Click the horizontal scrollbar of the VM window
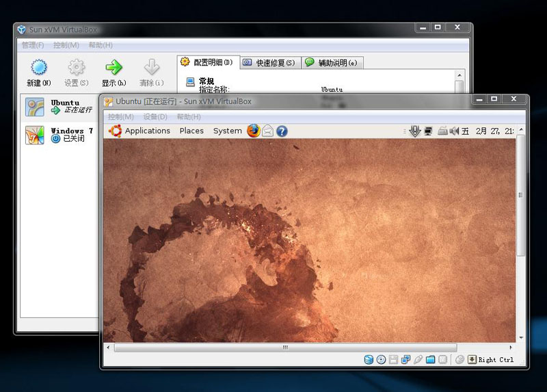 [285, 348]
